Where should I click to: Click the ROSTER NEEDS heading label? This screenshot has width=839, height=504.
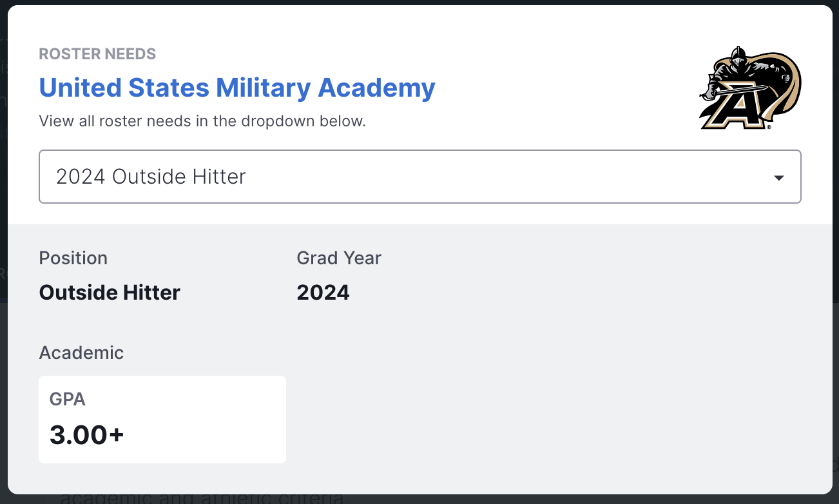[x=97, y=53]
